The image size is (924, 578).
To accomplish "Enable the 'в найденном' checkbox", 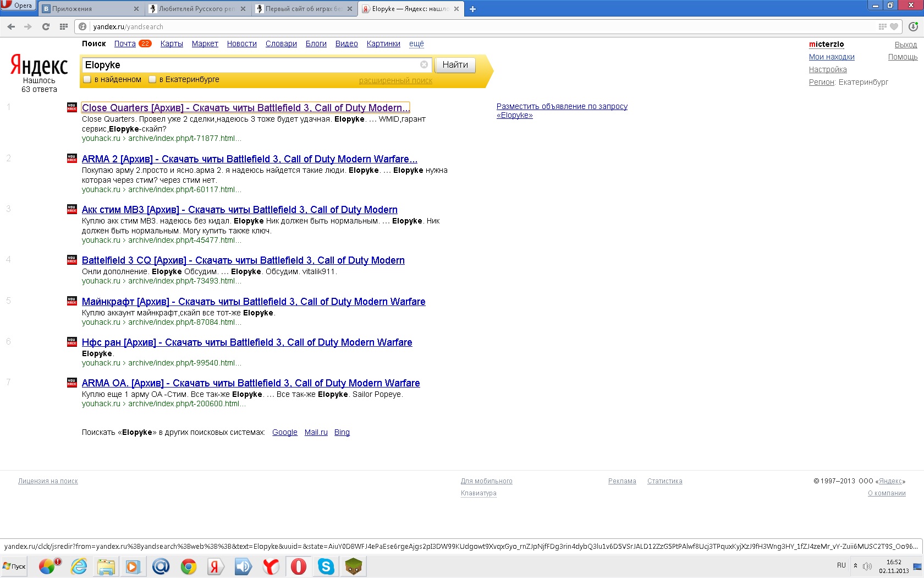I will tap(87, 79).
